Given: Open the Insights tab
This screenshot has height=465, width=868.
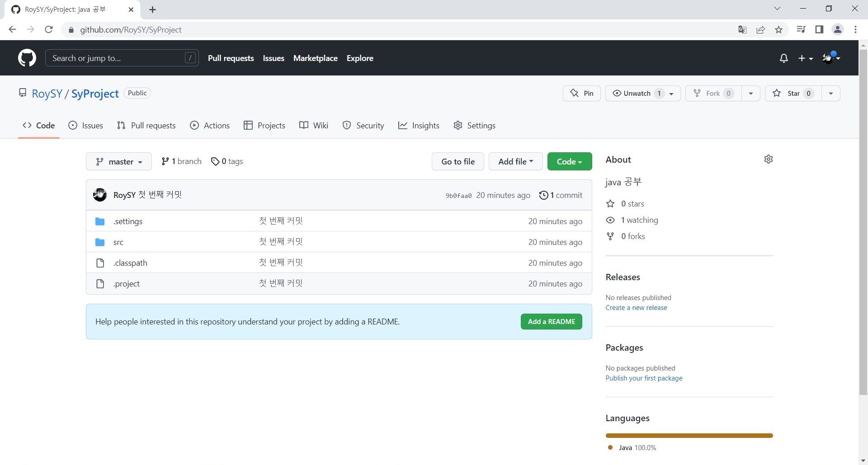Looking at the screenshot, I should point(419,126).
